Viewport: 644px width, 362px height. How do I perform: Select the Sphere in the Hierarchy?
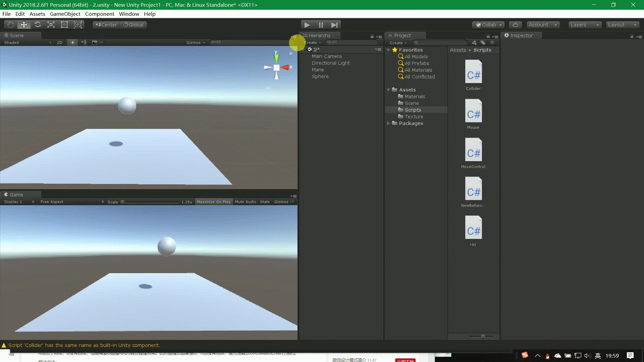point(320,76)
